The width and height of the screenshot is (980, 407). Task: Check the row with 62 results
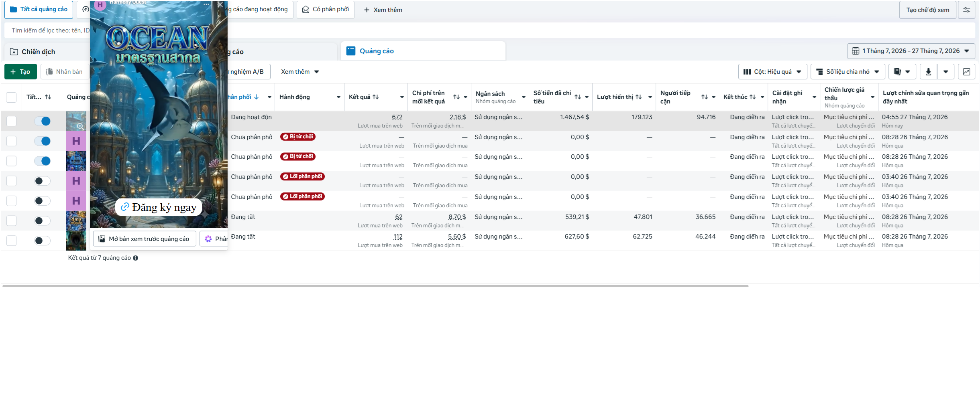(x=11, y=221)
